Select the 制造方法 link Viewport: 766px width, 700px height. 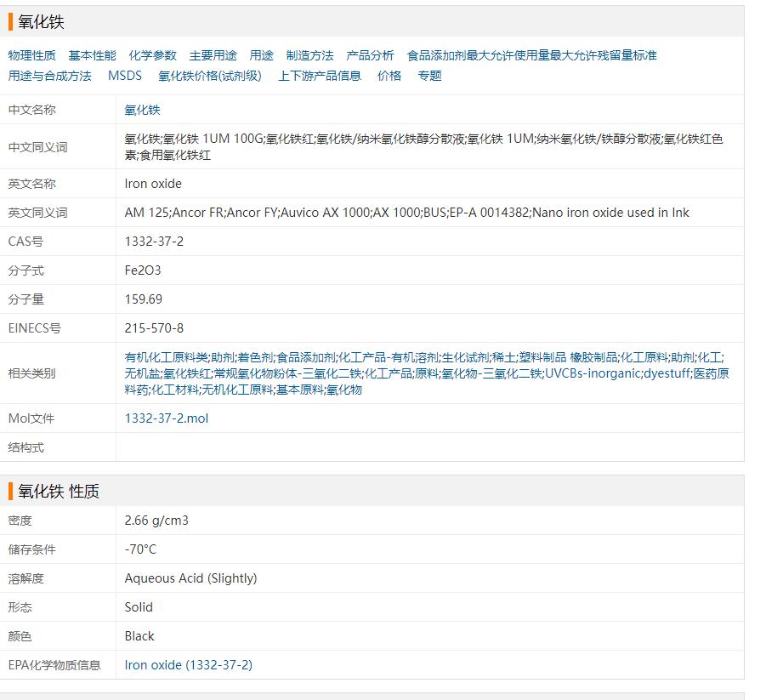(310, 55)
